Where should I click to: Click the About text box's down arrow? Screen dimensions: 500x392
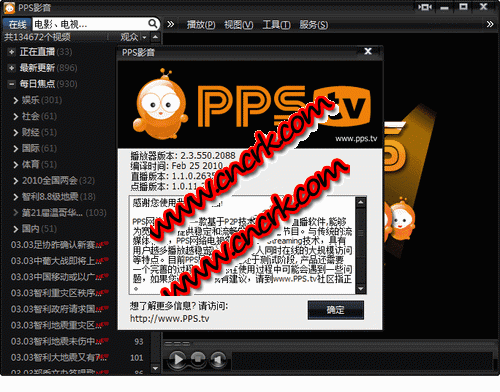tap(361, 289)
